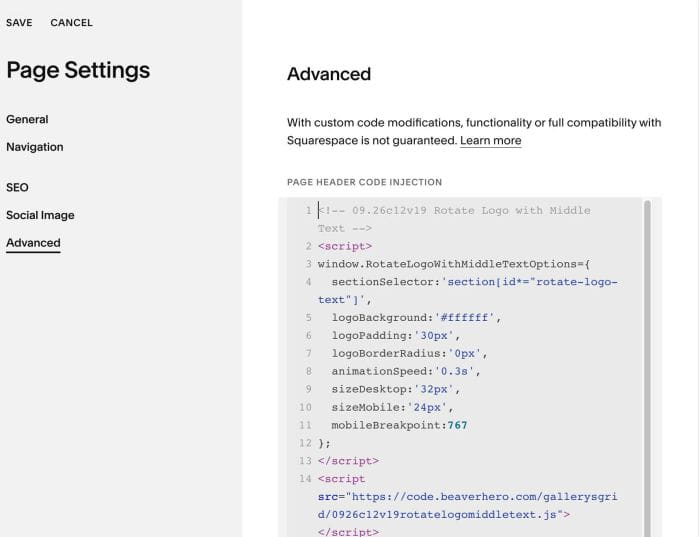
Task: Click the code editor vertical scrollbar
Action: pyautogui.click(x=647, y=366)
